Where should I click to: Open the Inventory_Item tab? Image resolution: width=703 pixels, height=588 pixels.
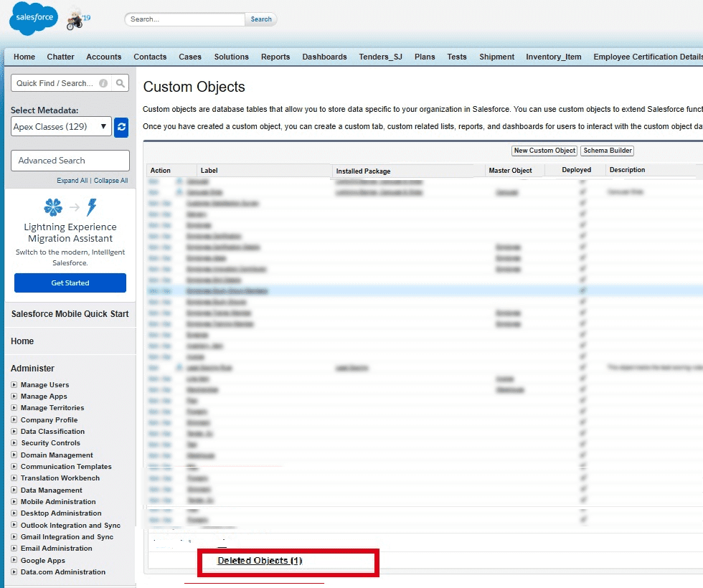point(553,57)
